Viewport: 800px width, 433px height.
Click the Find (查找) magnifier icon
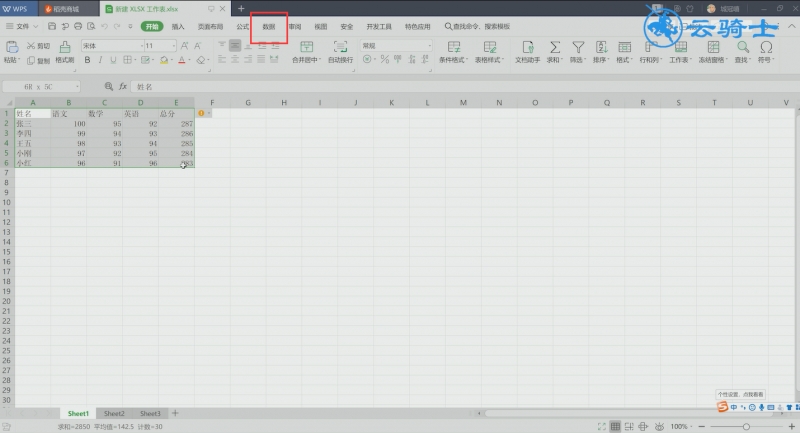pos(743,47)
